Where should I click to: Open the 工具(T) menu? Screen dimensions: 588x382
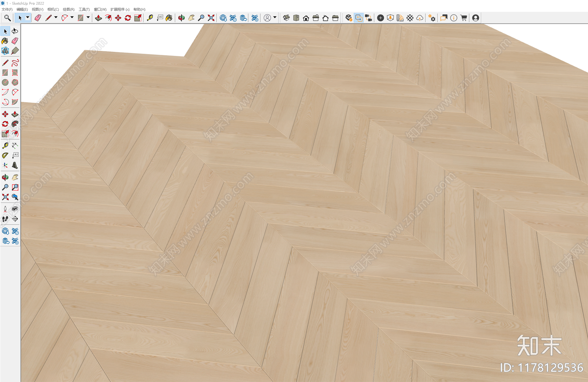coord(84,10)
